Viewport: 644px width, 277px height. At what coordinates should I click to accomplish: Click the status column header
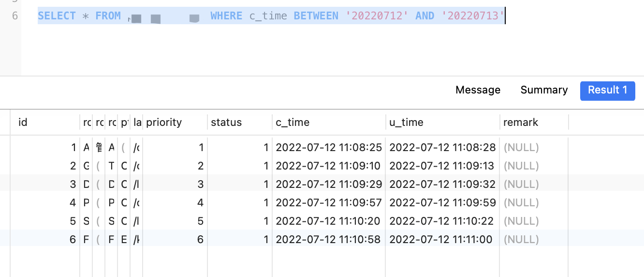(226, 123)
